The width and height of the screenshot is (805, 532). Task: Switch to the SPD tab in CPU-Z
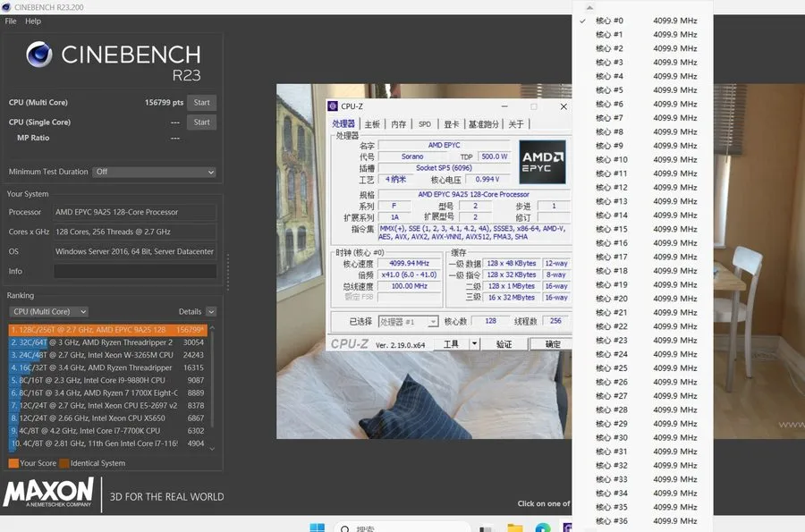point(425,124)
